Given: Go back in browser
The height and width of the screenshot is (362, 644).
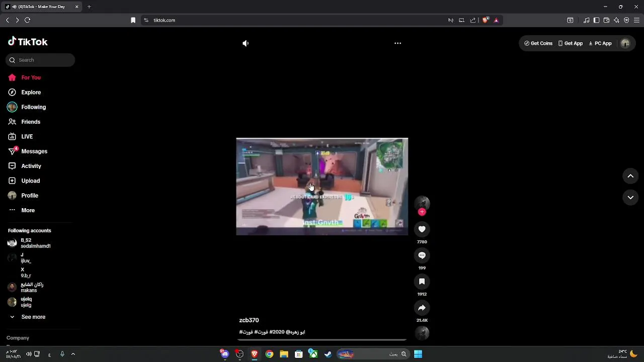Looking at the screenshot, I should (7, 20).
